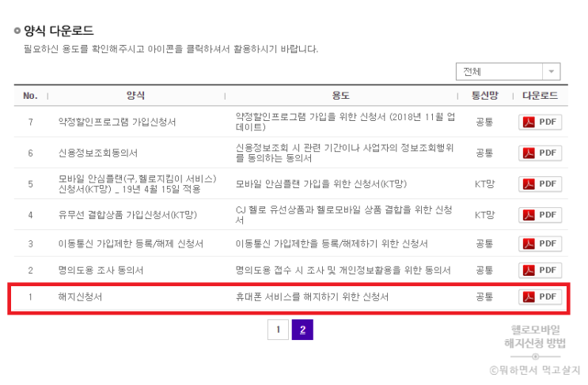
Task: Click the 모바일 안심플랜 form name
Action: pos(137,184)
